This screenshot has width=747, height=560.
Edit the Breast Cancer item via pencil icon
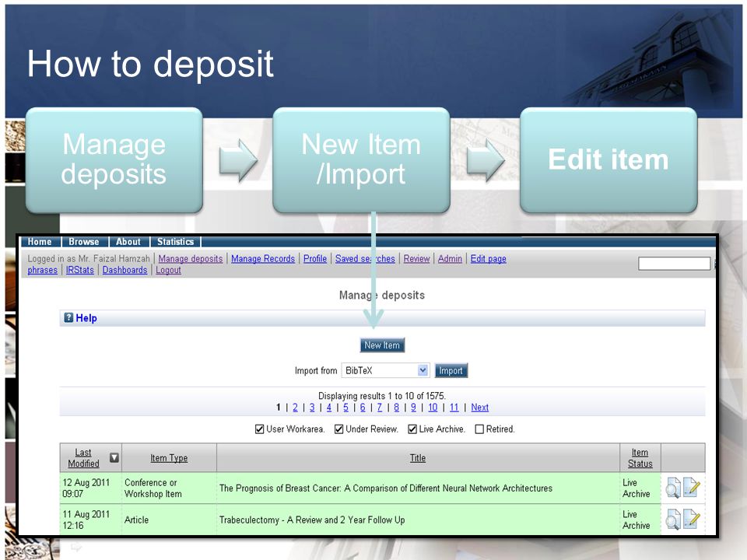[692, 487]
